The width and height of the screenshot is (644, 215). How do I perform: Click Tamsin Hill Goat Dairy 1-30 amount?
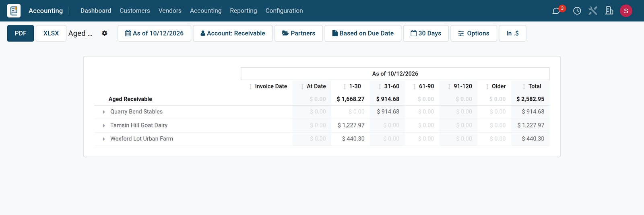coord(351,125)
